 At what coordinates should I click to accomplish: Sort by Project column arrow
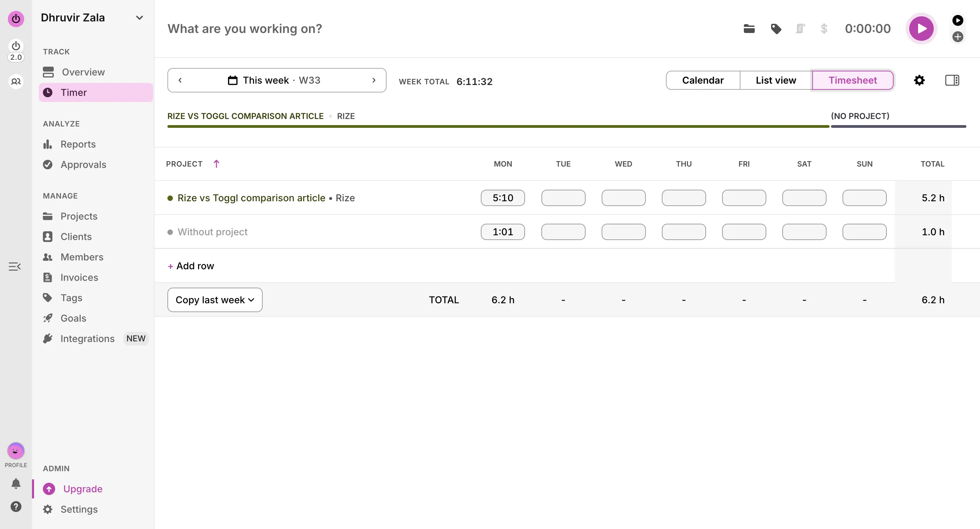click(x=216, y=164)
